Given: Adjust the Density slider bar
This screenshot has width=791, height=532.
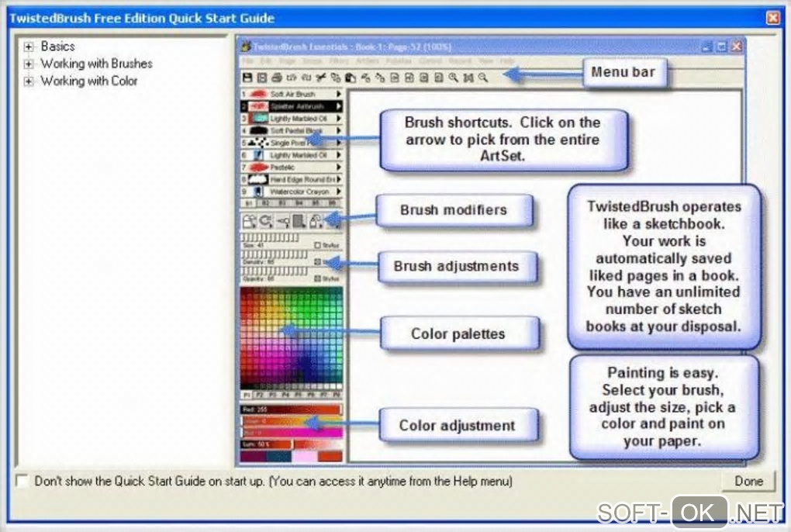Looking at the screenshot, I should coord(275,254).
